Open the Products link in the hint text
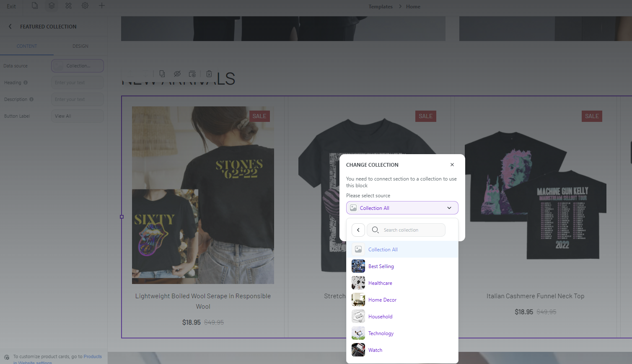The width and height of the screenshot is (632, 364). point(93,356)
